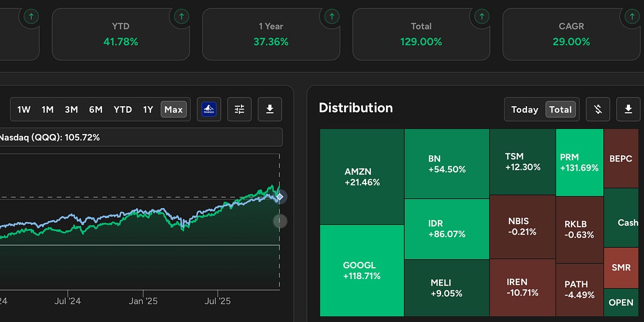644x322 pixels.
Task: Download the performance chart
Action: pos(270,109)
